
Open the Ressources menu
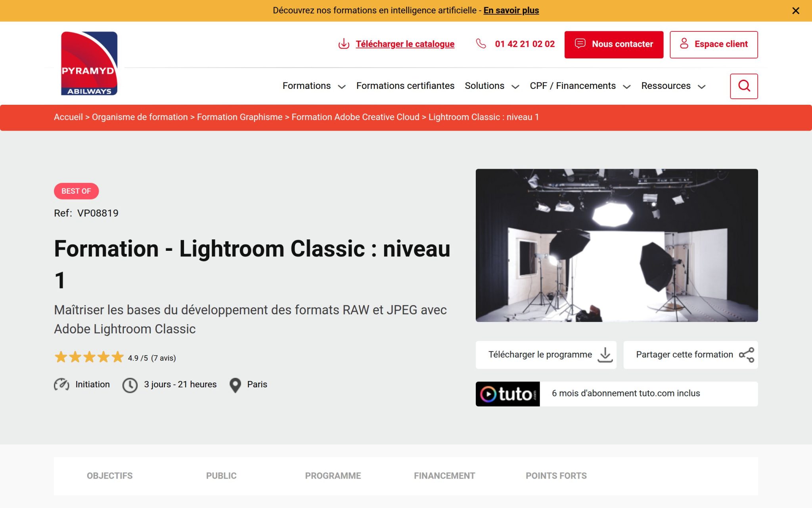click(666, 86)
